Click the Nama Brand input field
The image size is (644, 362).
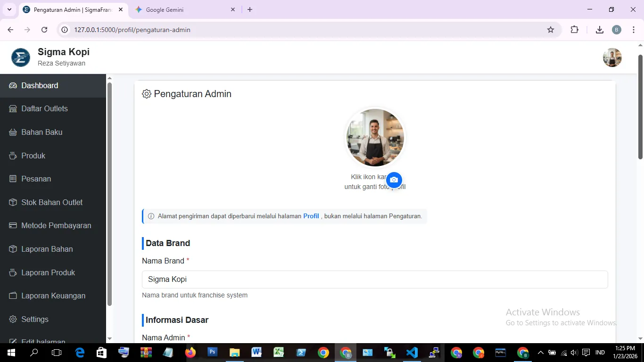point(375,280)
